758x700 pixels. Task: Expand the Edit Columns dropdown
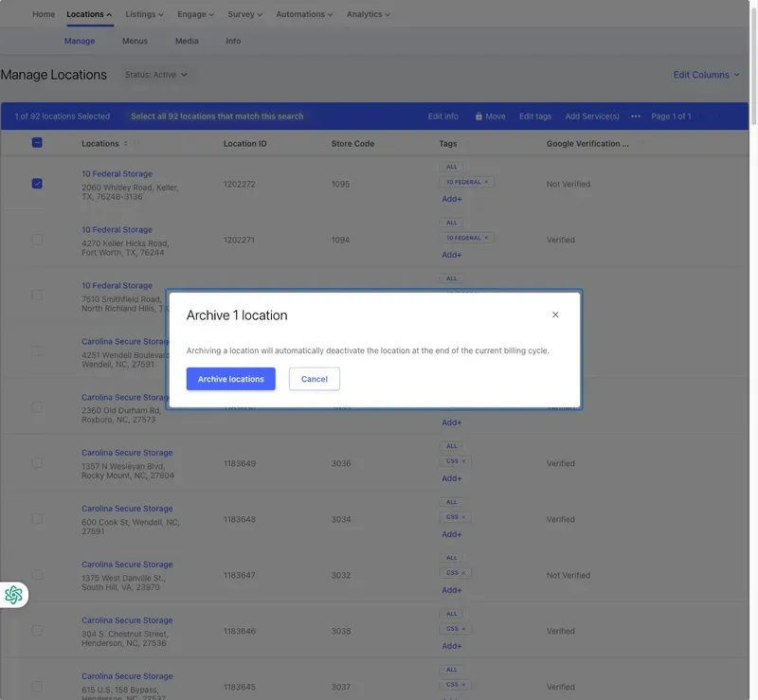point(706,75)
